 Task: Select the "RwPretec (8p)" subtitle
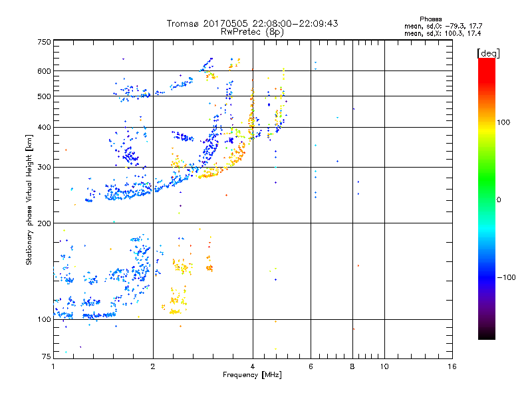(252, 32)
